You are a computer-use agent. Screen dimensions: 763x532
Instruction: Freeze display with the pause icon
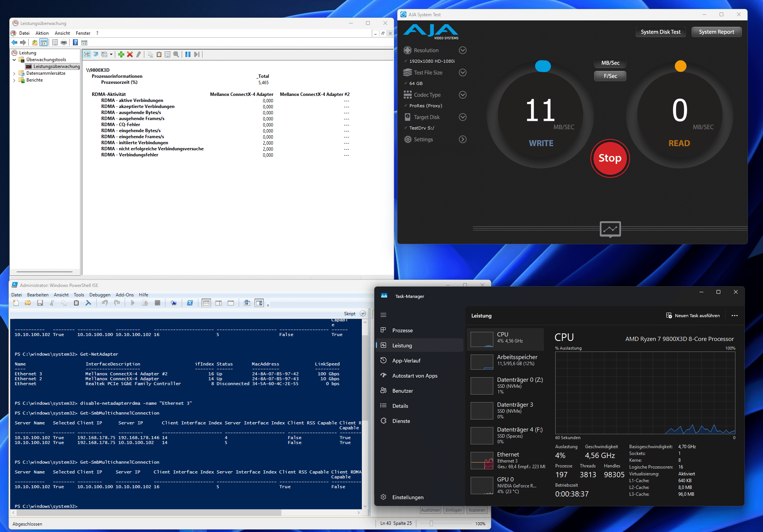point(188,54)
